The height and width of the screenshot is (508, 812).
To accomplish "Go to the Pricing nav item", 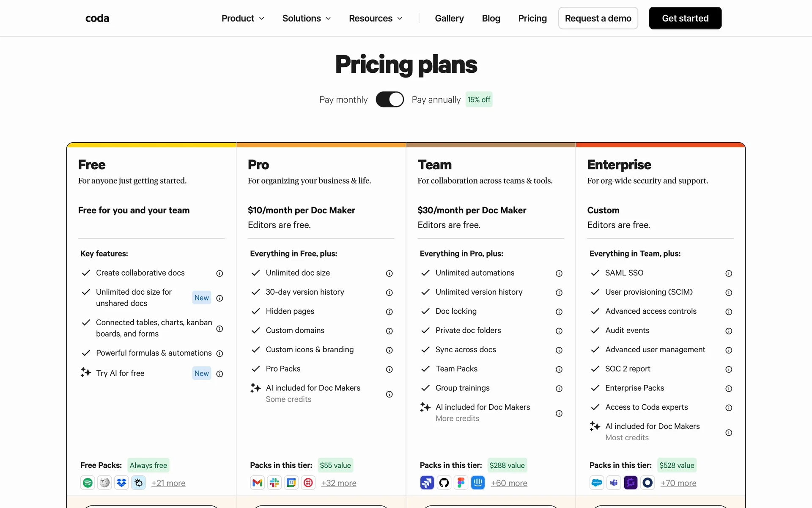I will 532,18.
